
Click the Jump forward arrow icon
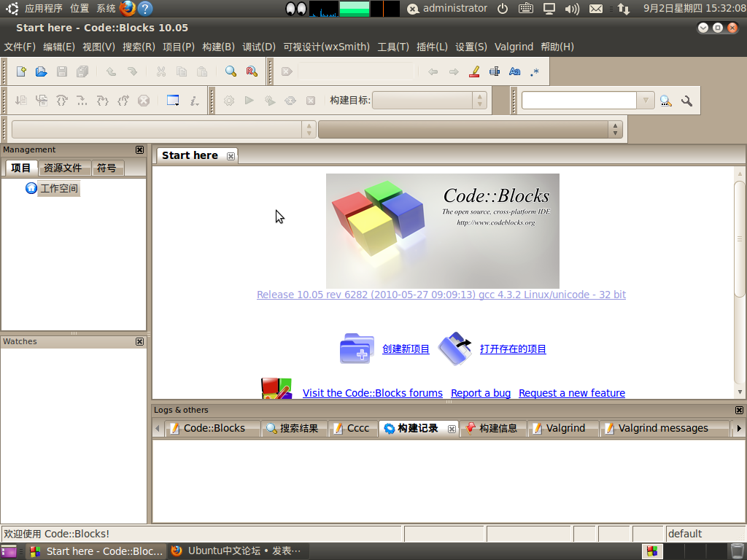[454, 72]
